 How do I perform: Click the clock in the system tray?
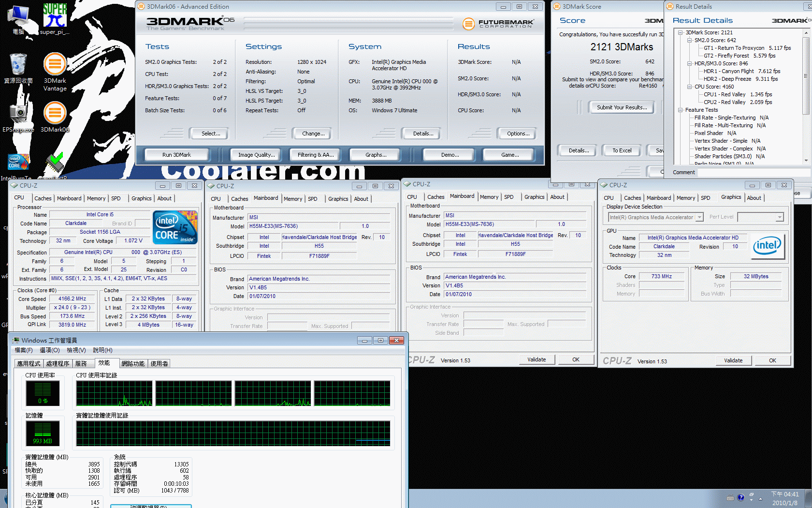pos(785,498)
